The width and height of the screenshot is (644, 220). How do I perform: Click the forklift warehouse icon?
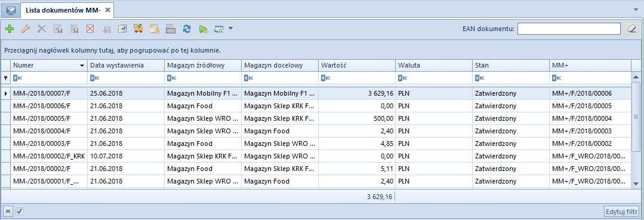(x=106, y=29)
